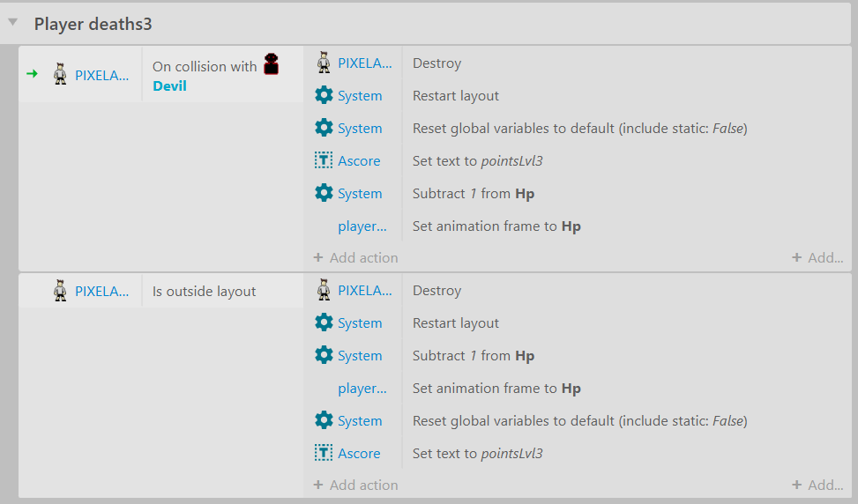Screen dimensions: 858x504
Task: Click the red Devil sprite icon
Action: (272, 64)
